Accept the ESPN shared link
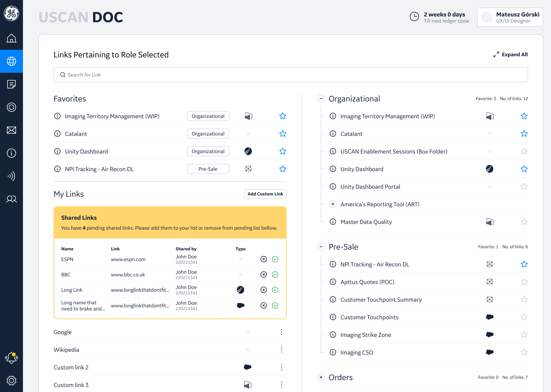Viewport: 551px width, 392px height. tap(275, 259)
